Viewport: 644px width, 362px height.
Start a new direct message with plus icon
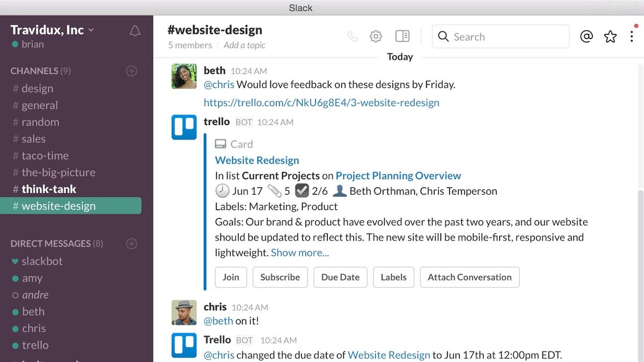(131, 243)
